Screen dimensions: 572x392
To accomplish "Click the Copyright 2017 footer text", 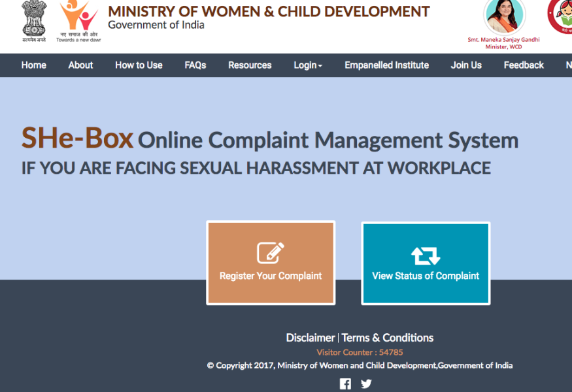I will [360, 365].
